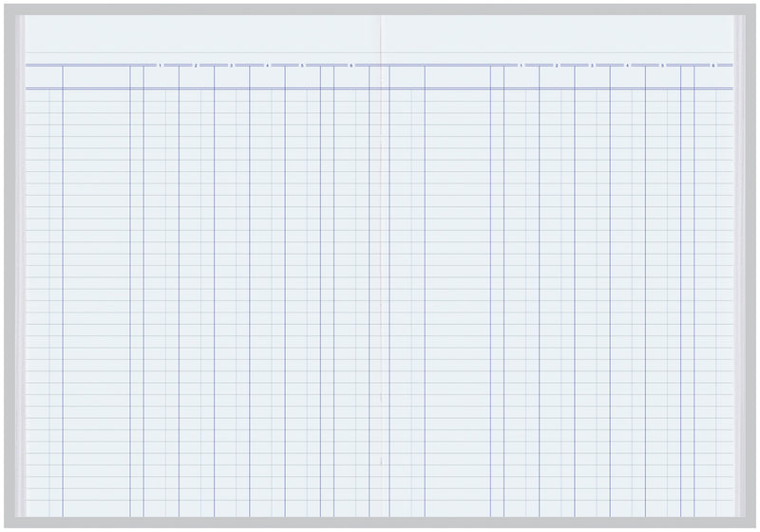Select the left page narrow first column header
Viewport: 760px width, 532px height.
pyautogui.click(x=44, y=77)
